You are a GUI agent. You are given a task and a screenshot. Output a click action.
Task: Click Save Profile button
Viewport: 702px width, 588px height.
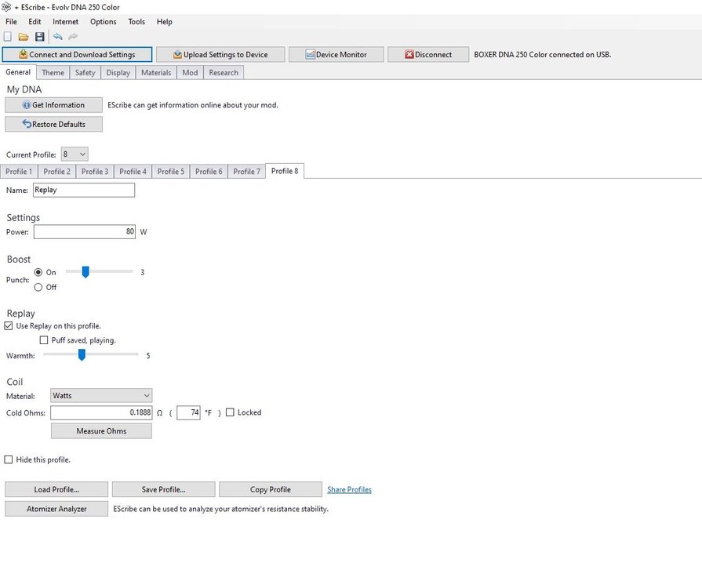tap(163, 489)
